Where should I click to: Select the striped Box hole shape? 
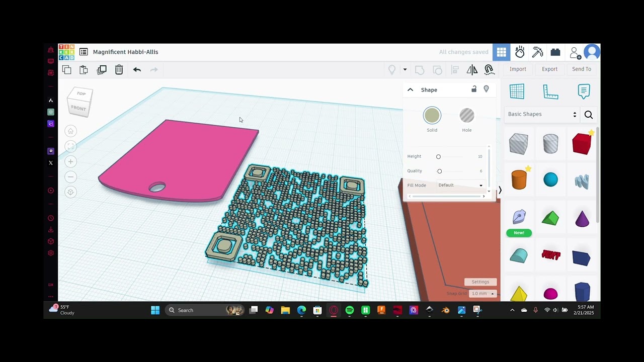[518, 144]
